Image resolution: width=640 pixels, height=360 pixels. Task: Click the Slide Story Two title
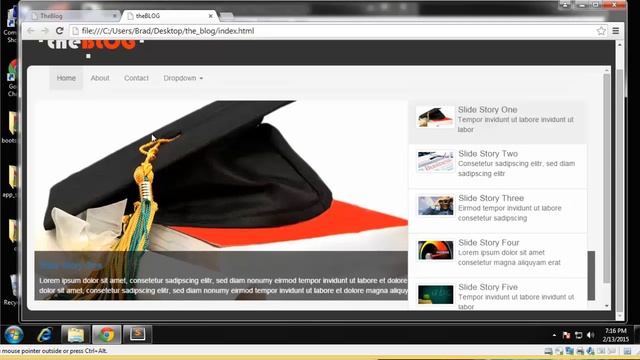[488, 154]
